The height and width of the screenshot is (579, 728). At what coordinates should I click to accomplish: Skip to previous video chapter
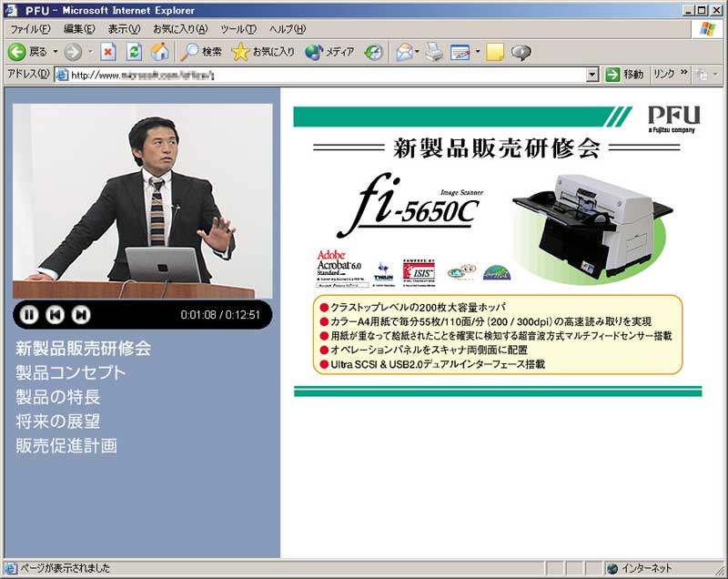point(55,315)
